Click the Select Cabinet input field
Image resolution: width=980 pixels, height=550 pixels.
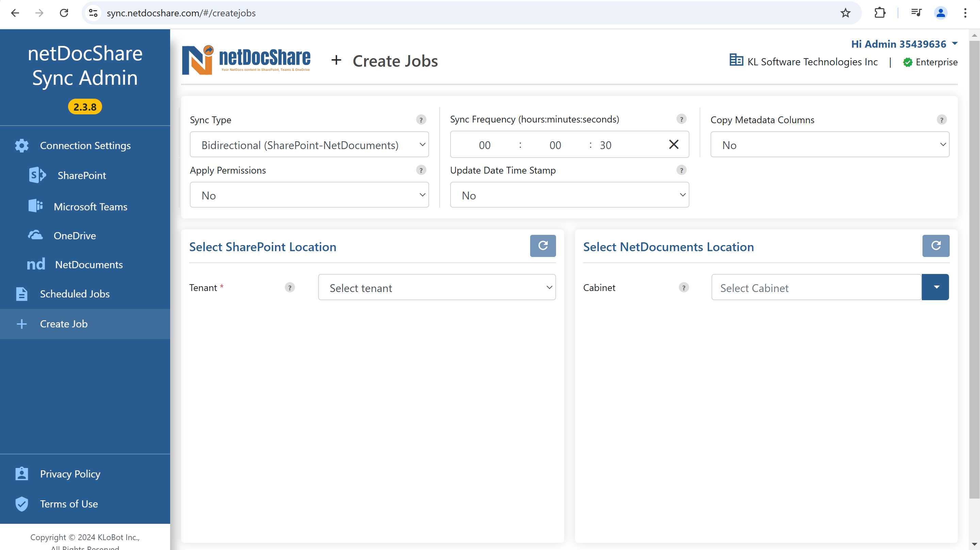point(816,287)
